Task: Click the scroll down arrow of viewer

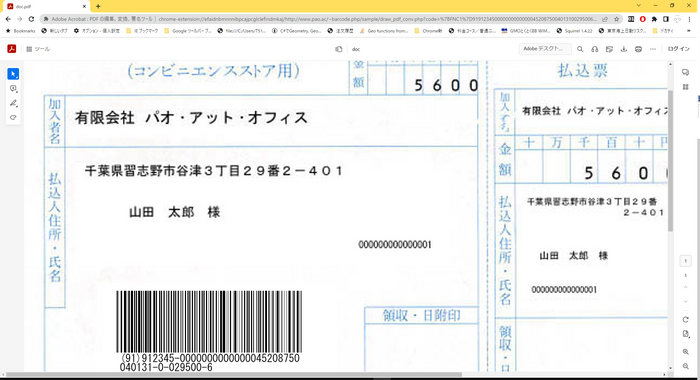Action: point(670,368)
